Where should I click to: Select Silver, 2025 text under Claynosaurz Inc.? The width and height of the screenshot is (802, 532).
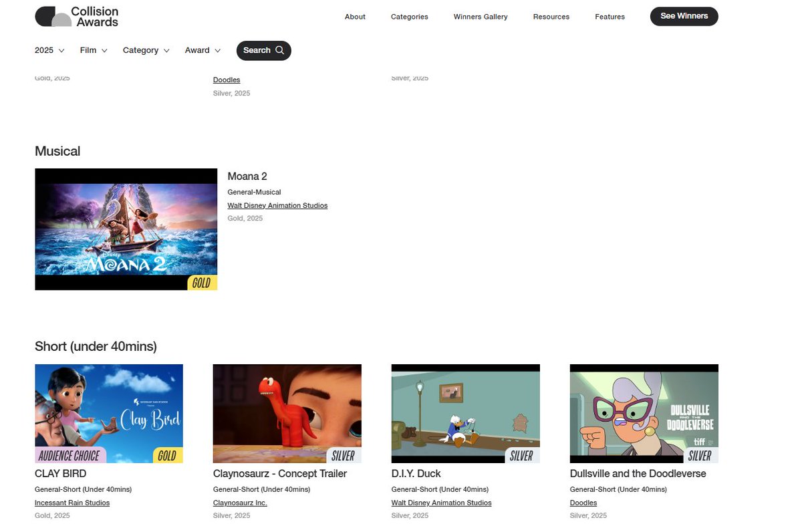(x=232, y=515)
